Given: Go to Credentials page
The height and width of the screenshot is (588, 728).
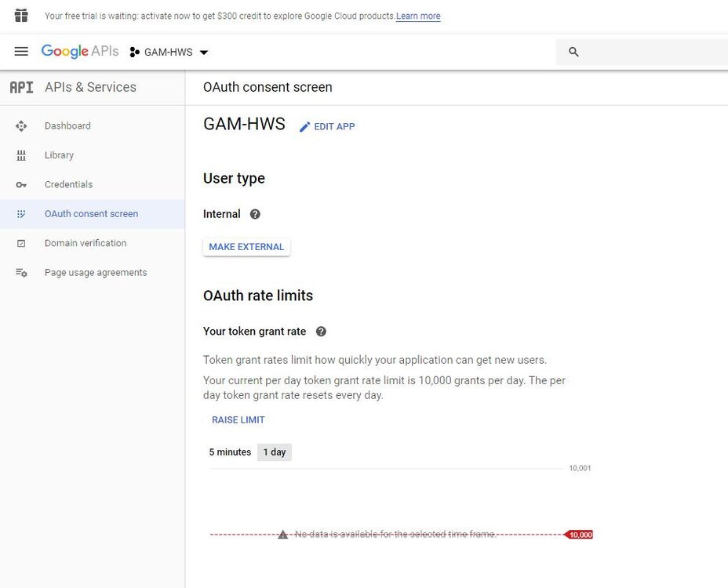Looking at the screenshot, I should coord(93,184).
